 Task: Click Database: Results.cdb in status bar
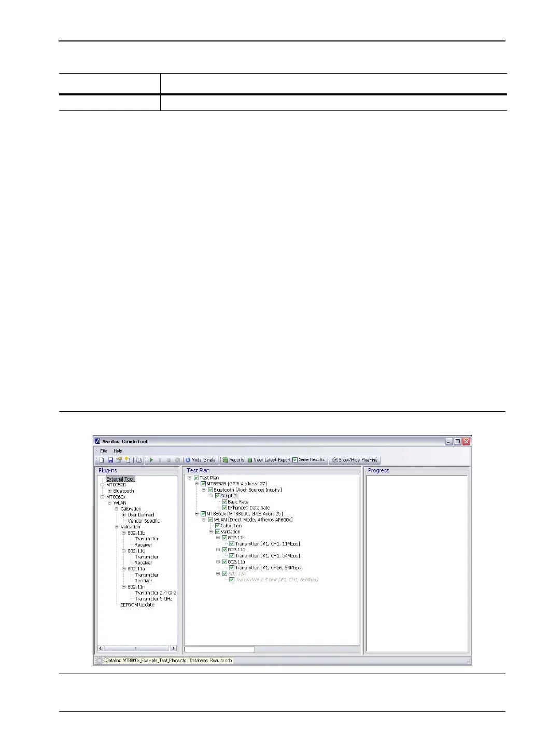tap(211, 661)
